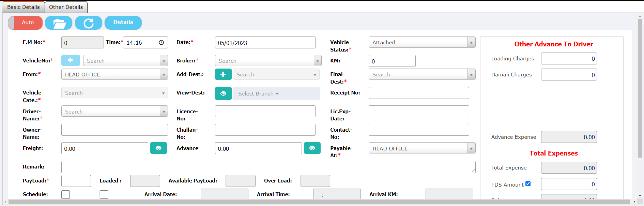Viewport: 644px width, 206px height.
Task: View freight details via eye icon
Action: (x=158, y=148)
